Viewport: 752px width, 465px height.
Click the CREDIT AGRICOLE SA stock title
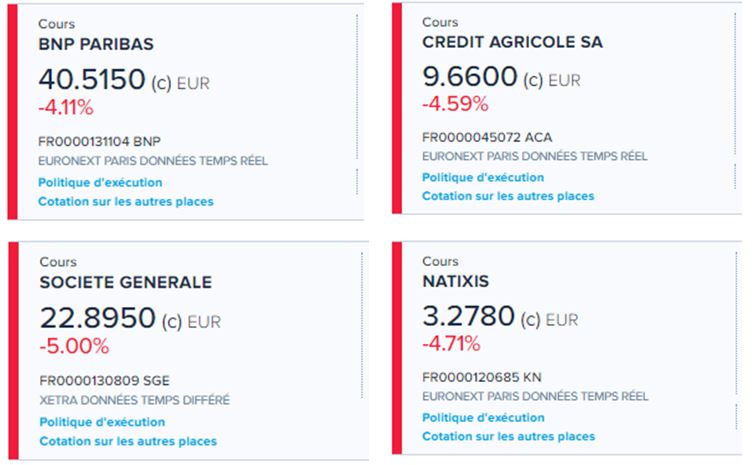click(x=512, y=42)
